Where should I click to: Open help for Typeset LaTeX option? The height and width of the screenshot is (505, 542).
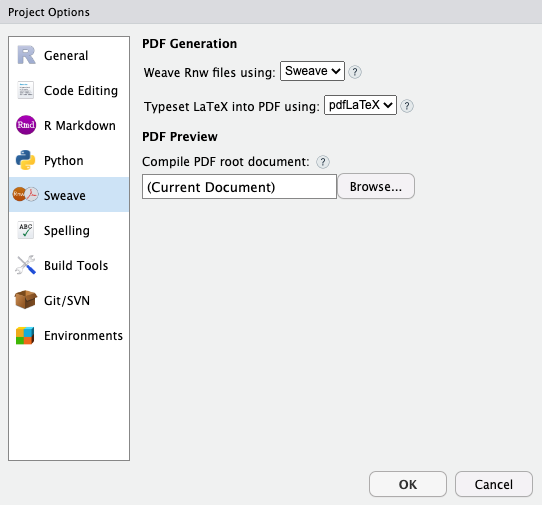pyautogui.click(x=407, y=106)
